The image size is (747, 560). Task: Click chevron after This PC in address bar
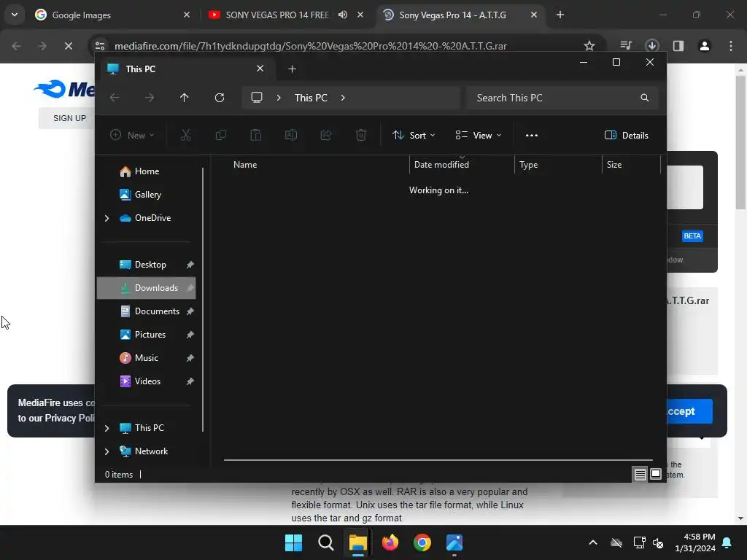coord(343,98)
